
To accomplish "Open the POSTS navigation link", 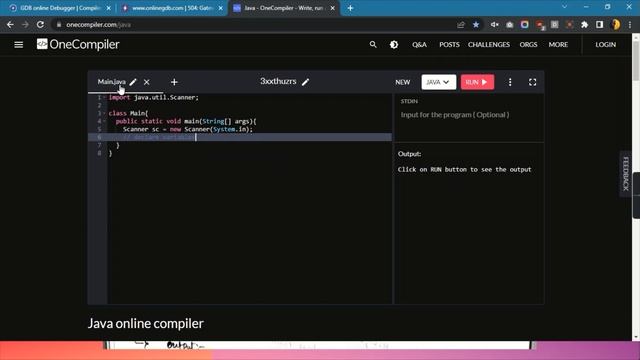I will (449, 44).
